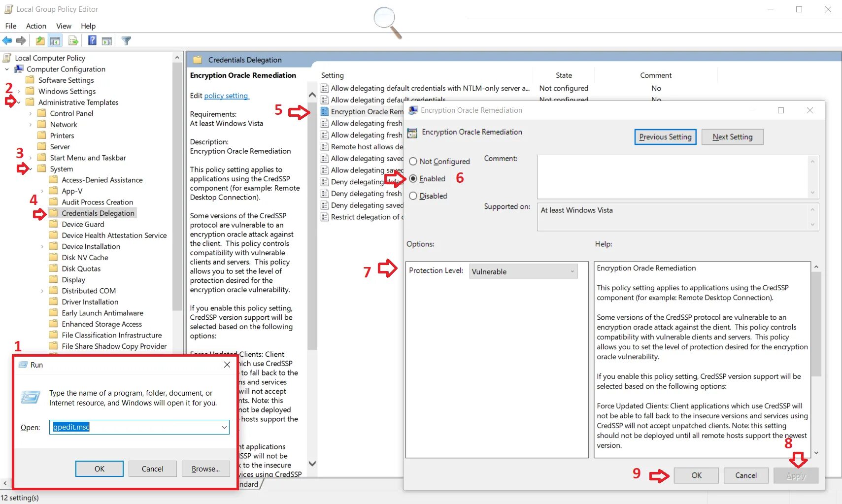Click Cancel in the Encryption Oracle Remediation dialog
The height and width of the screenshot is (504, 842).
point(746,475)
